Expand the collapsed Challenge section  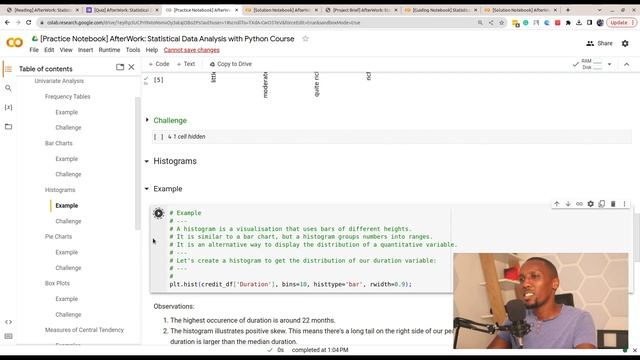[x=147, y=120]
